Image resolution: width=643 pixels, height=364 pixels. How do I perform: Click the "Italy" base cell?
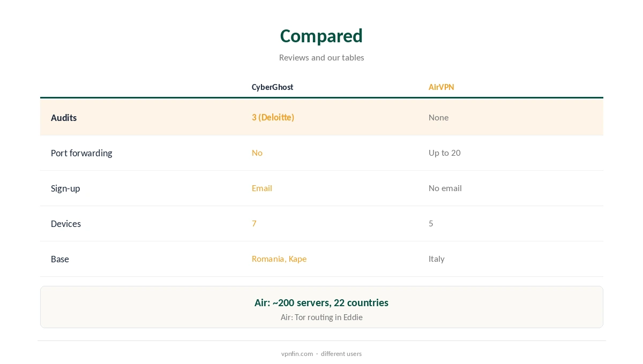click(x=436, y=259)
